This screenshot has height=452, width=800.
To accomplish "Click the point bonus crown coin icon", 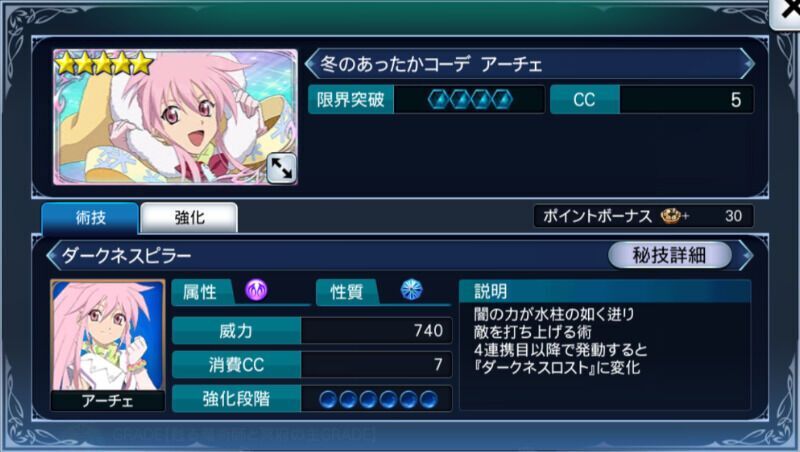I will (673, 216).
